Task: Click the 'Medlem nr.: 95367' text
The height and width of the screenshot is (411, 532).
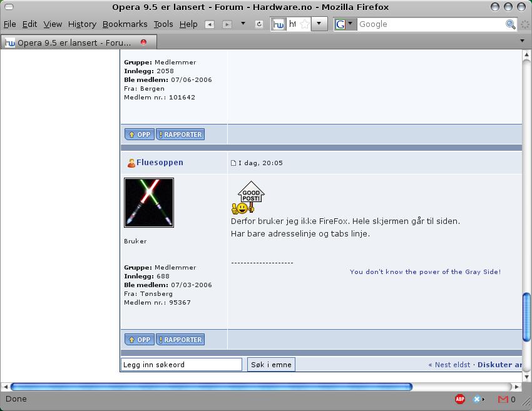Action: [x=158, y=303]
